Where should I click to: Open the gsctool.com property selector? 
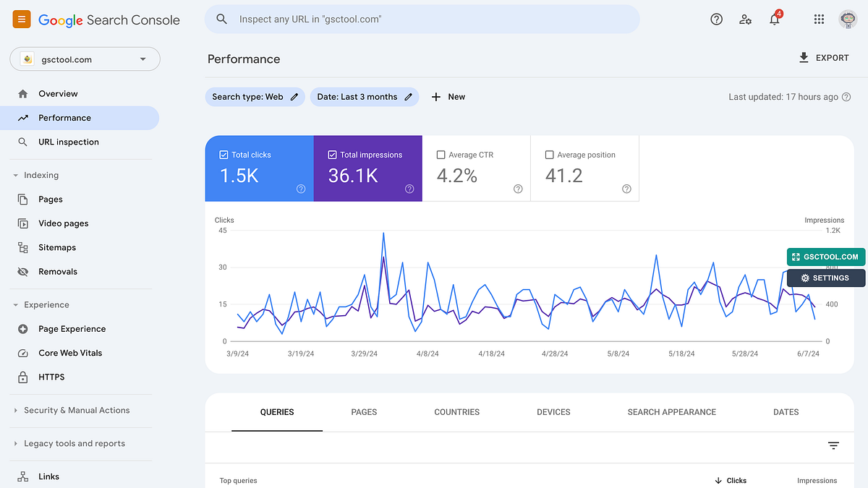(x=85, y=59)
